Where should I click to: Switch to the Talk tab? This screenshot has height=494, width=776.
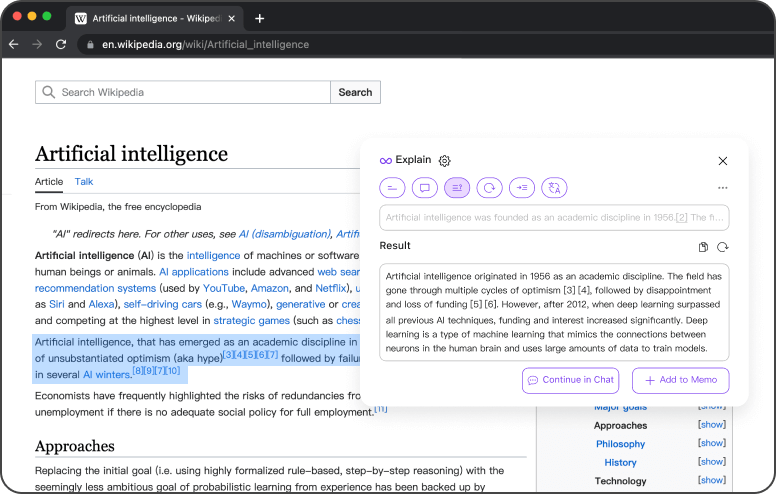pos(84,182)
